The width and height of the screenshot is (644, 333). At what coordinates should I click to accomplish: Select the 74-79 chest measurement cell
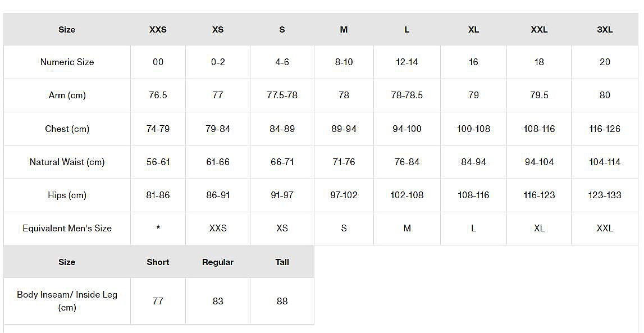[158, 129]
